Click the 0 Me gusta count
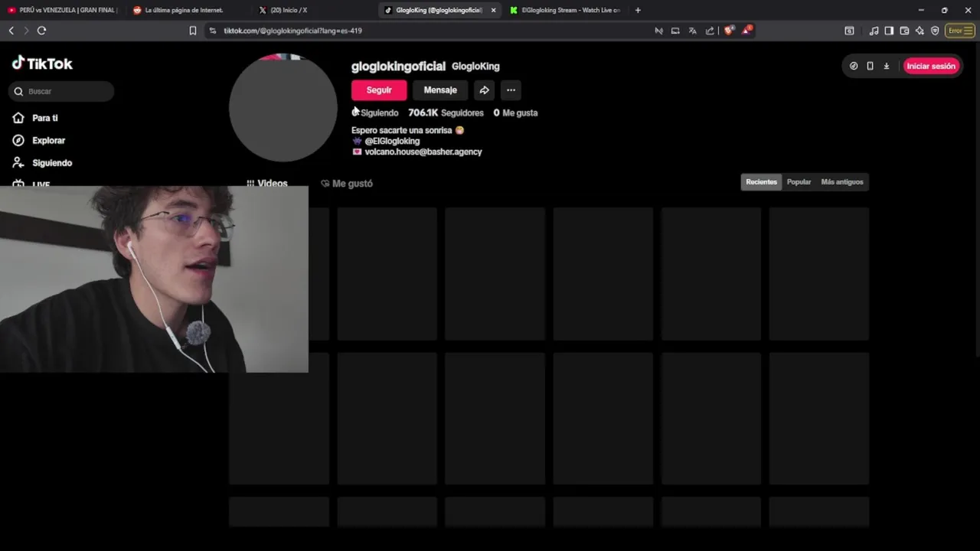Screen dimensions: 980x551 [x=515, y=112]
